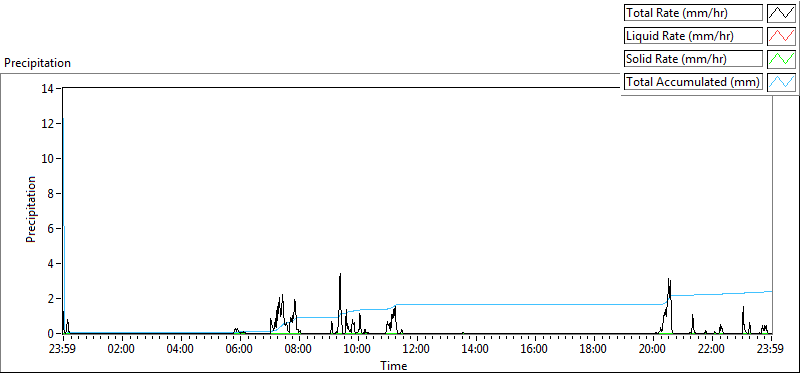Click the Precipitation chart caption above plot

[x=37, y=63]
